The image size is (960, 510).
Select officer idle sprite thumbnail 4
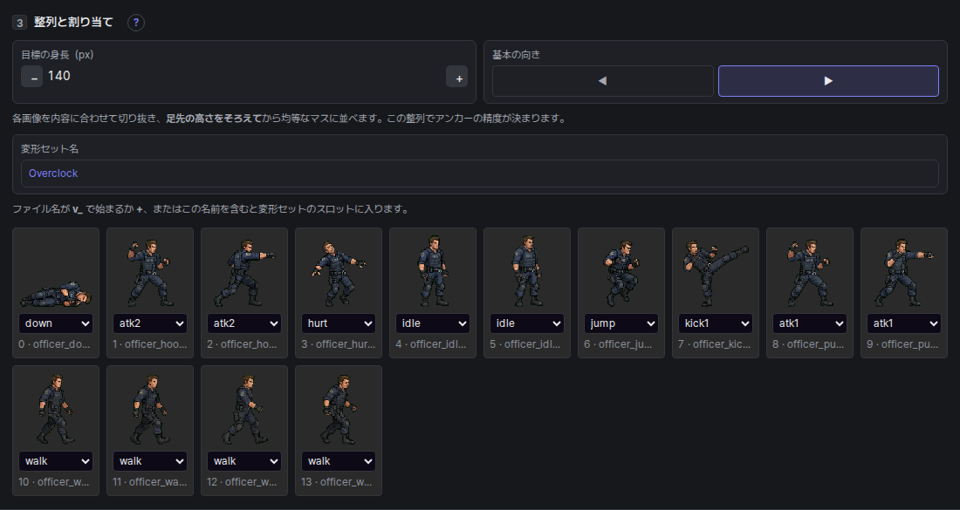[433, 272]
